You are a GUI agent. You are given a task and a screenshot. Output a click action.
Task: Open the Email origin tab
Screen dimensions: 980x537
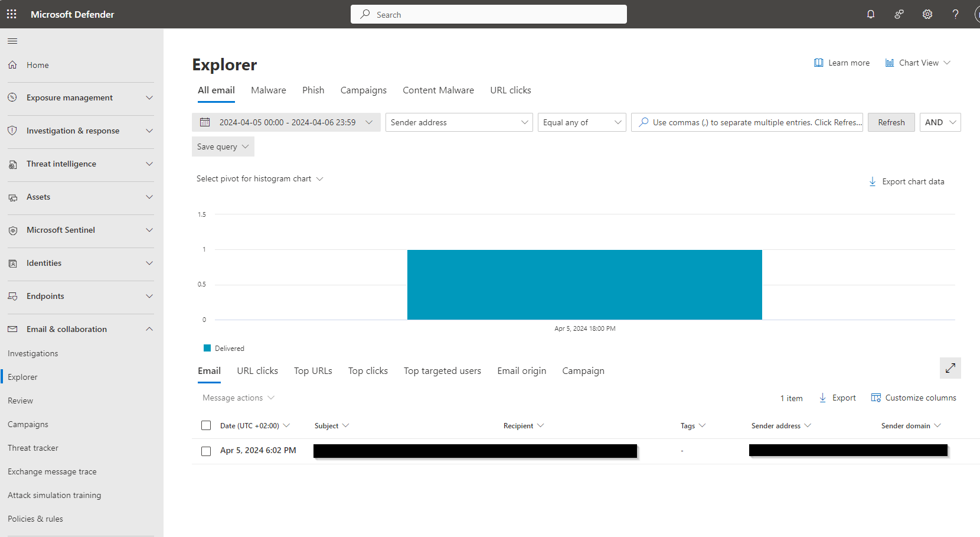pyautogui.click(x=522, y=371)
